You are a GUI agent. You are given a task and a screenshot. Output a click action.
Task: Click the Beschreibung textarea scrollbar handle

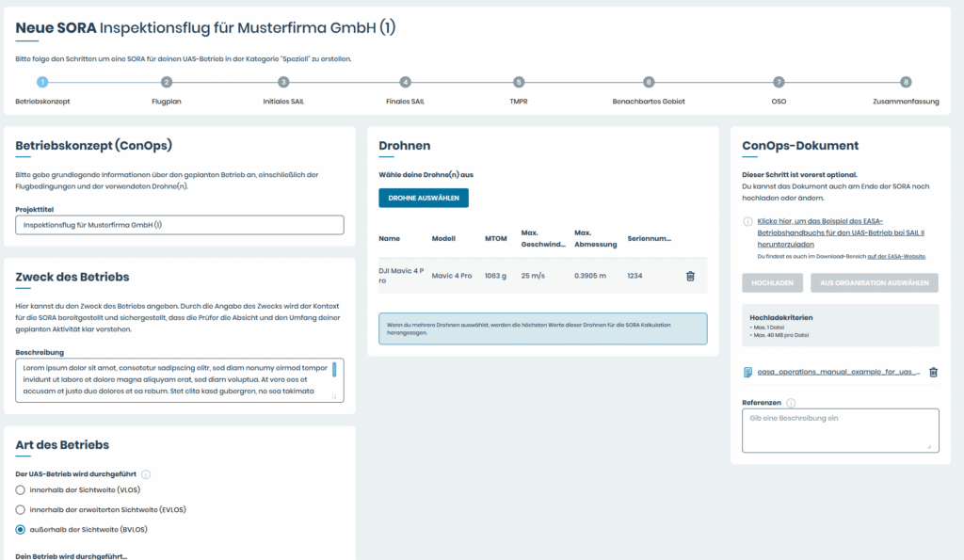334,370
